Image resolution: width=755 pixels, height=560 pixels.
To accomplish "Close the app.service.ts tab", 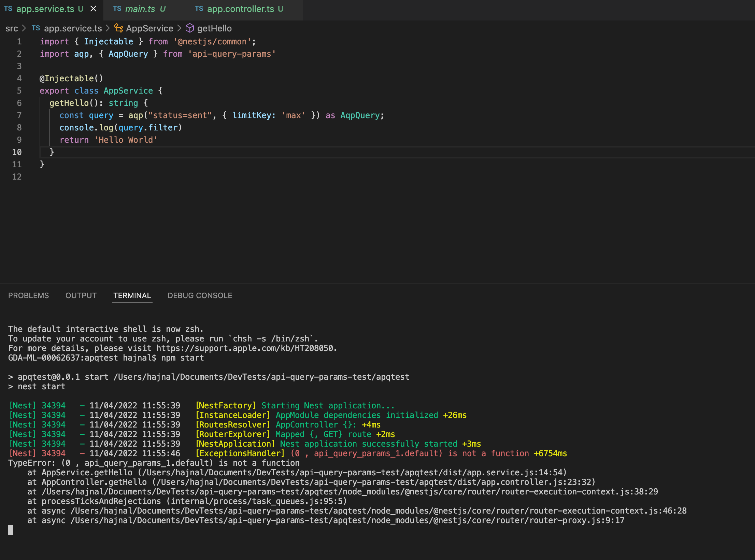I will [93, 9].
